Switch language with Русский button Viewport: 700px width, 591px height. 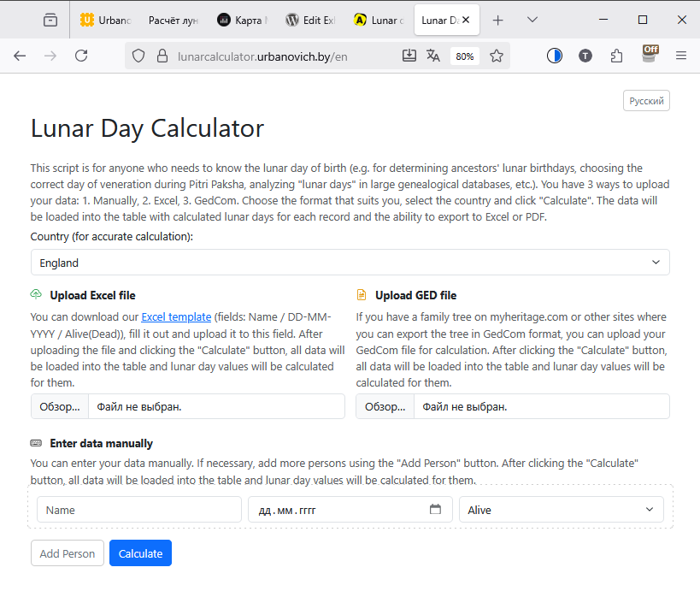[x=646, y=101]
